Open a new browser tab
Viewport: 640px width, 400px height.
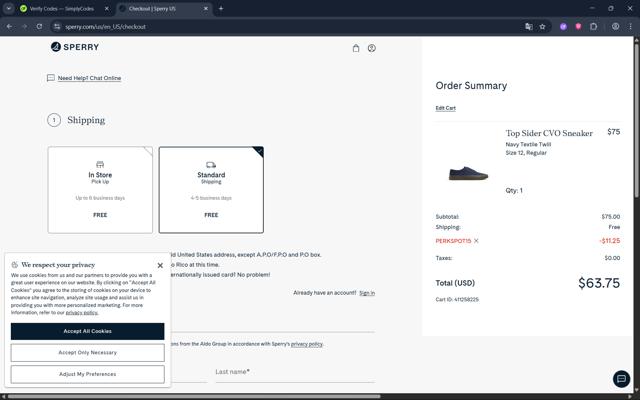tap(221, 9)
